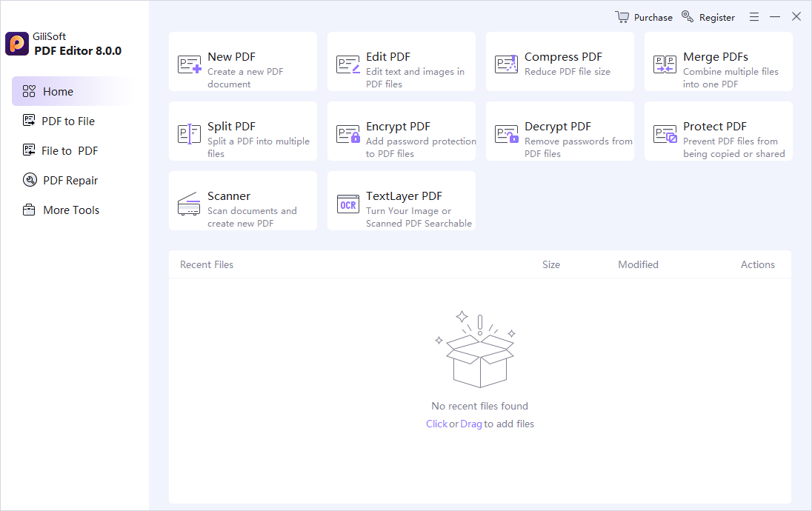812x511 pixels.
Task: Launch the Merge PDFs icon
Action: [665, 64]
